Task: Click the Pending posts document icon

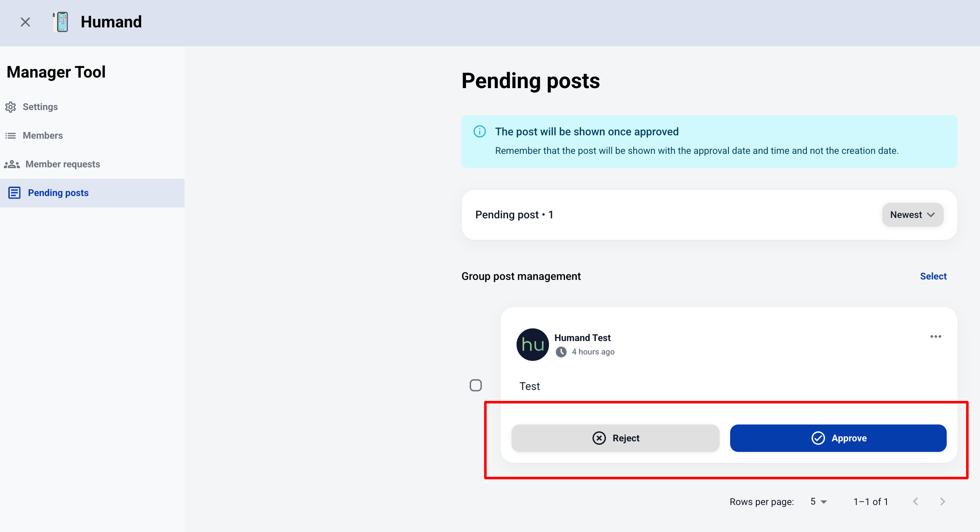Action: coord(14,193)
